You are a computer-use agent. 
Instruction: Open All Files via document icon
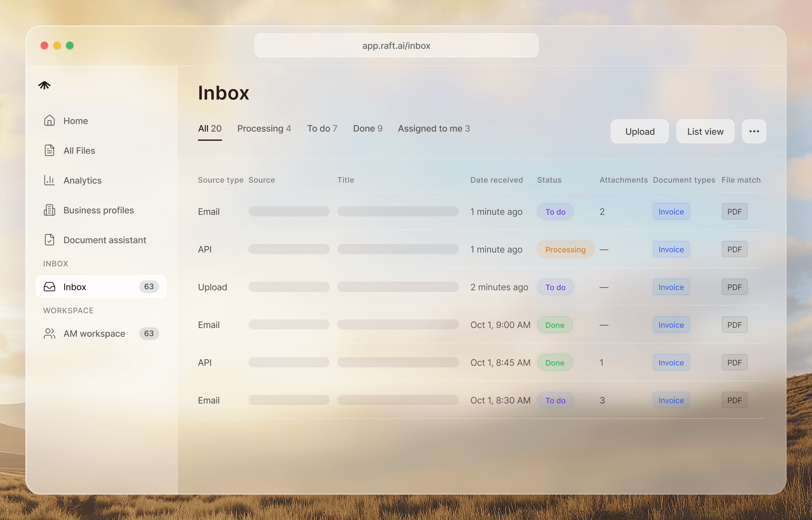pyautogui.click(x=49, y=150)
